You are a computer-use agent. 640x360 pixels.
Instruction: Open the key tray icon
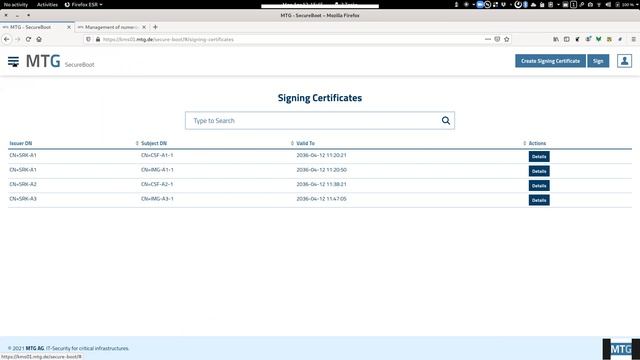[x=582, y=4]
